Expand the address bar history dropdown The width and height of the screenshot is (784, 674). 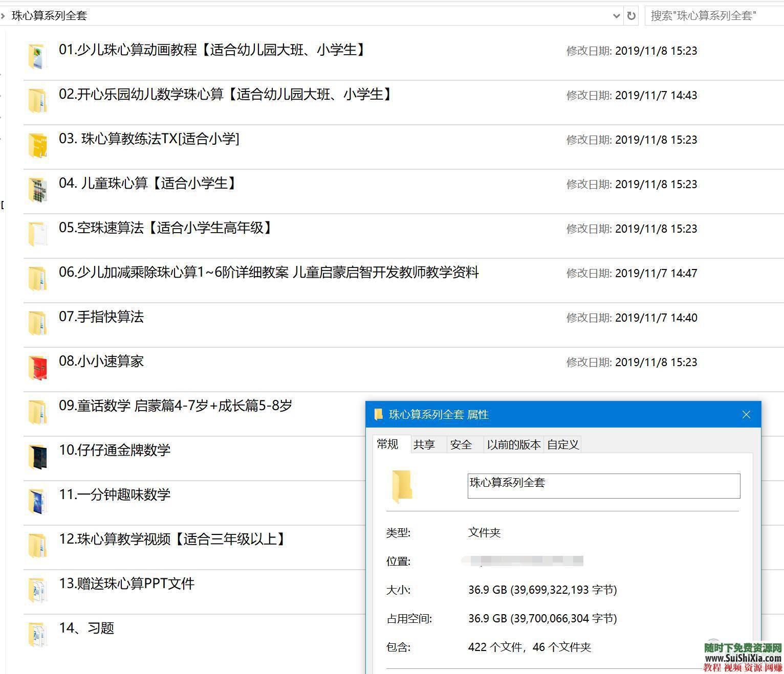pos(616,16)
